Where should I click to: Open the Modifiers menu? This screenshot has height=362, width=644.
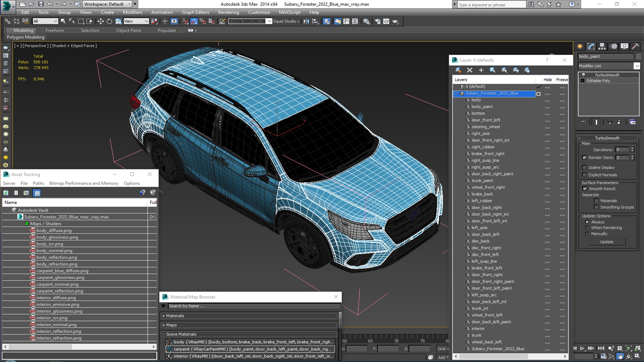[x=132, y=12]
